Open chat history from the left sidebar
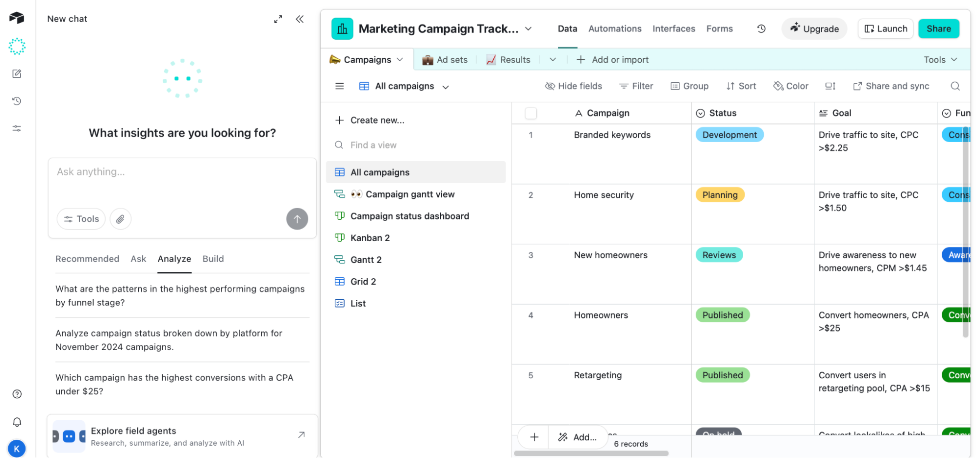This screenshot has height=458, width=980. click(17, 101)
